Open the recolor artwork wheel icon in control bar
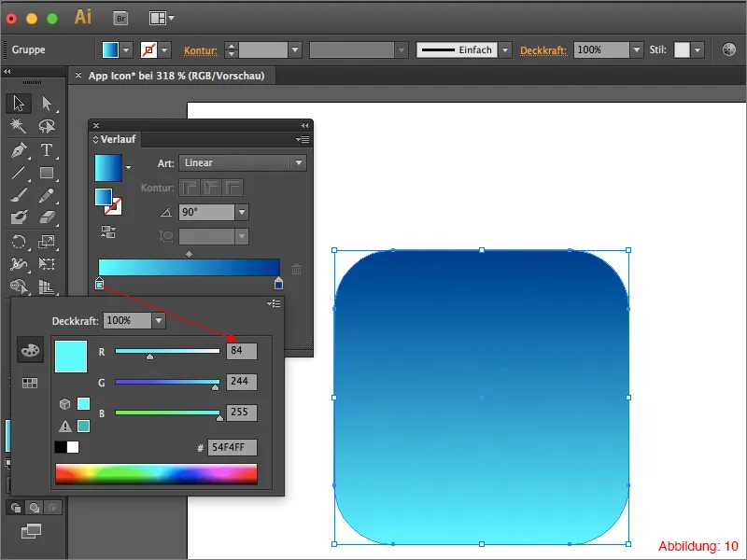This screenshot has height=560, width=747. [x=729, y=49]
